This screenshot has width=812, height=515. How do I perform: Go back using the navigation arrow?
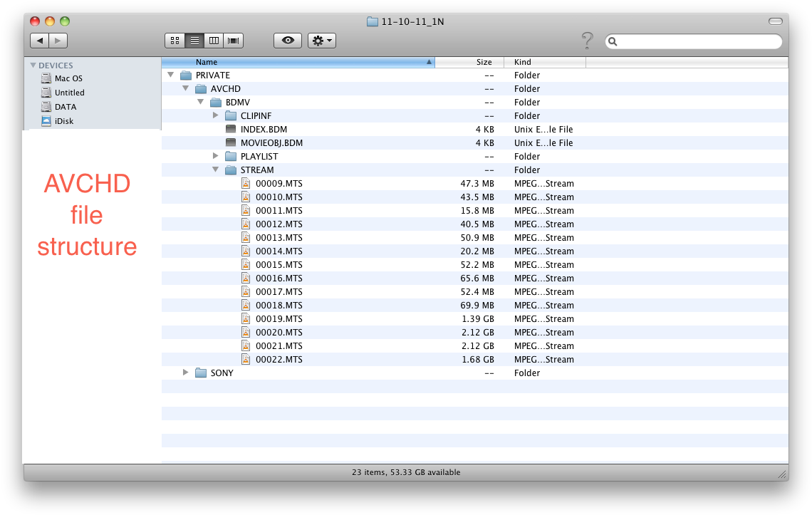coord(40,41)
